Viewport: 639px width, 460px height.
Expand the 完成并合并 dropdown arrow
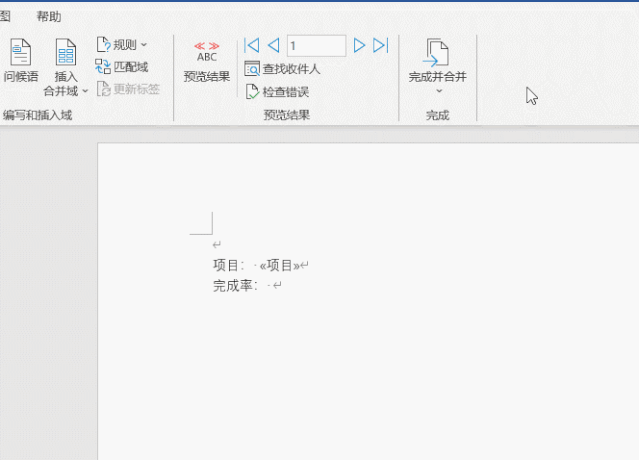pyautogui.click(x=438, y=91)
